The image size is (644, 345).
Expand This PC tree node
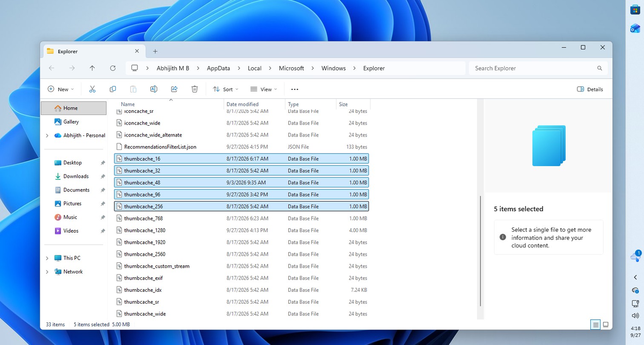tap(47, 258)
